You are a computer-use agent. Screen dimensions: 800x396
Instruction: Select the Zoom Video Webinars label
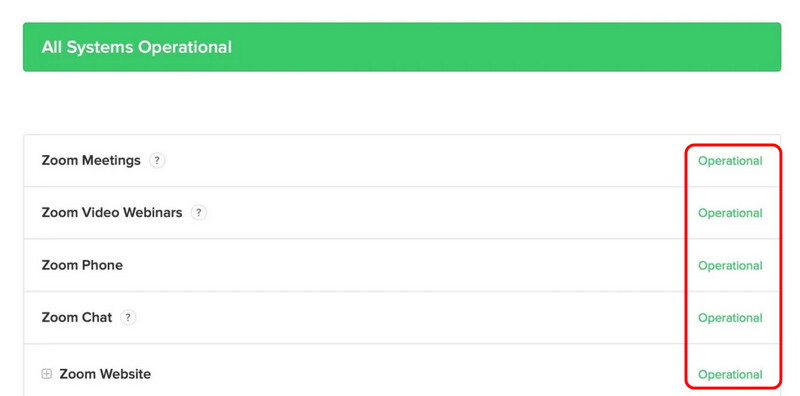(x=112, y=213)
